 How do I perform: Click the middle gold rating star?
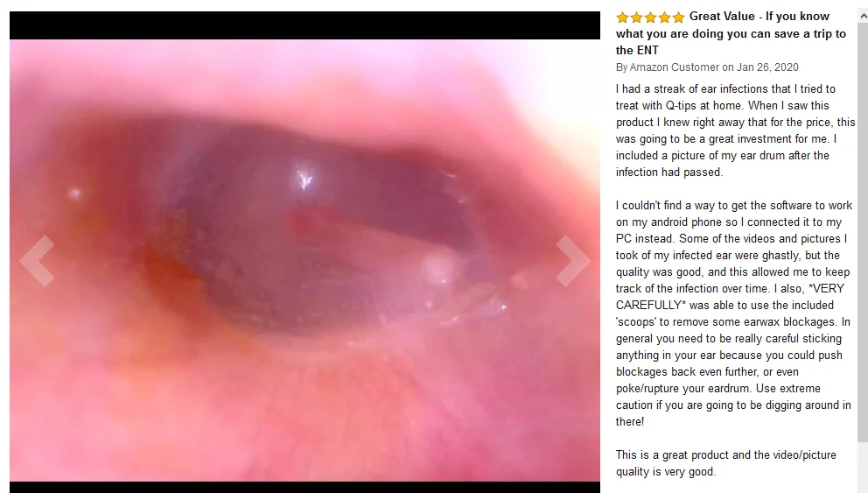pyautogui.click(x=650, y=18)
